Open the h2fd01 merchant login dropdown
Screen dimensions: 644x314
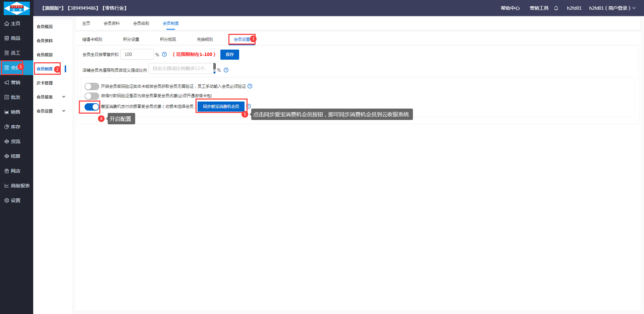612,8
